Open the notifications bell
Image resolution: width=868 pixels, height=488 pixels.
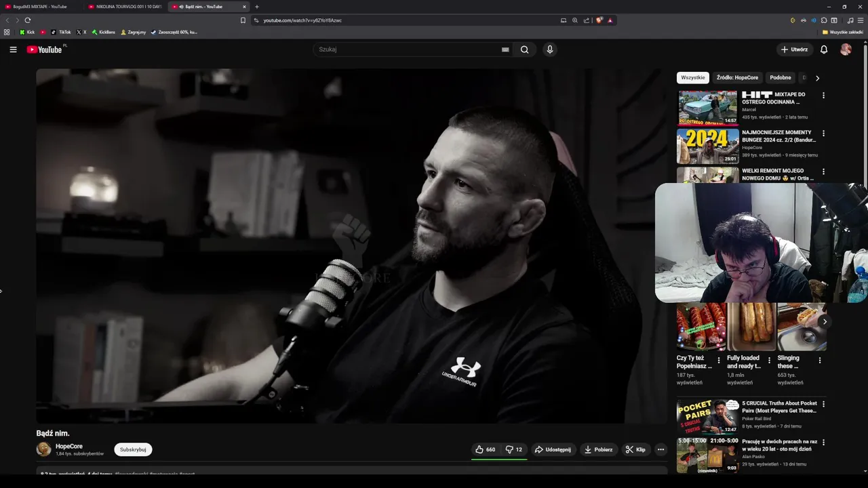click(x=824, y=49)
